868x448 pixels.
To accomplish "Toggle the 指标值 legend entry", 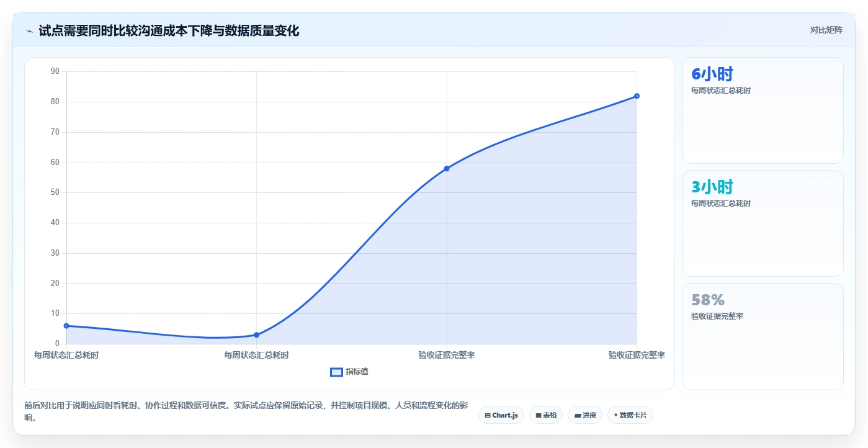I will 350,372.
